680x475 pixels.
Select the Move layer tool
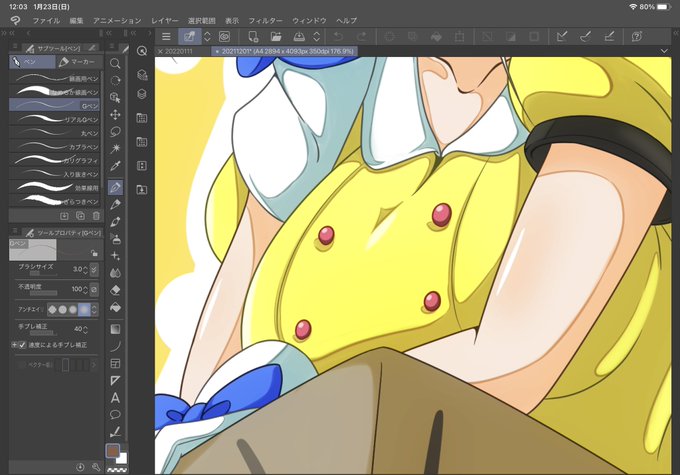[x=115, y=115]
